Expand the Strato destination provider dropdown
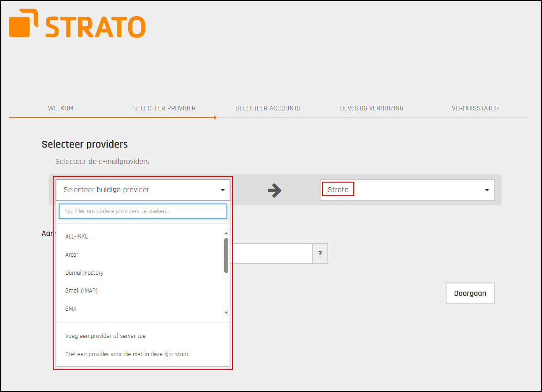542x392 pixels. tap(406, 190)
